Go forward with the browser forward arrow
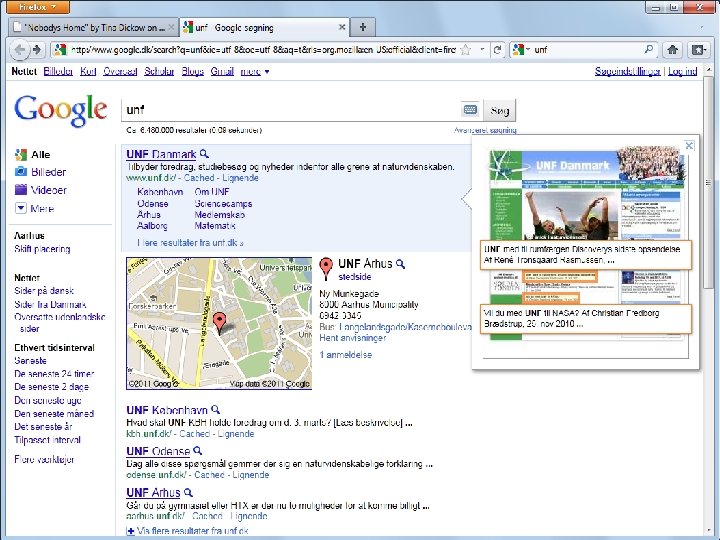This screenshot has height=540, width=720. pyautogui.click(x=37, y=50)
